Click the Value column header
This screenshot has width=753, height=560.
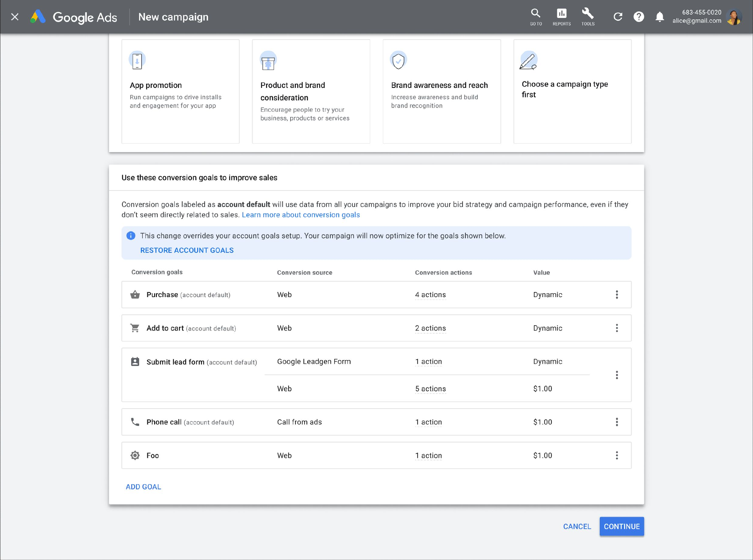click(x=541, y=273)
